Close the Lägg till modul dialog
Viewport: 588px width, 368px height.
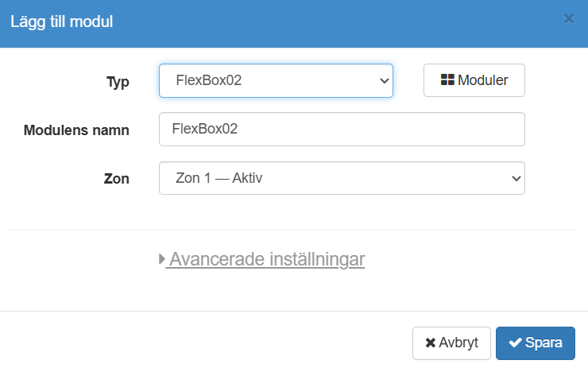[568, 19]
